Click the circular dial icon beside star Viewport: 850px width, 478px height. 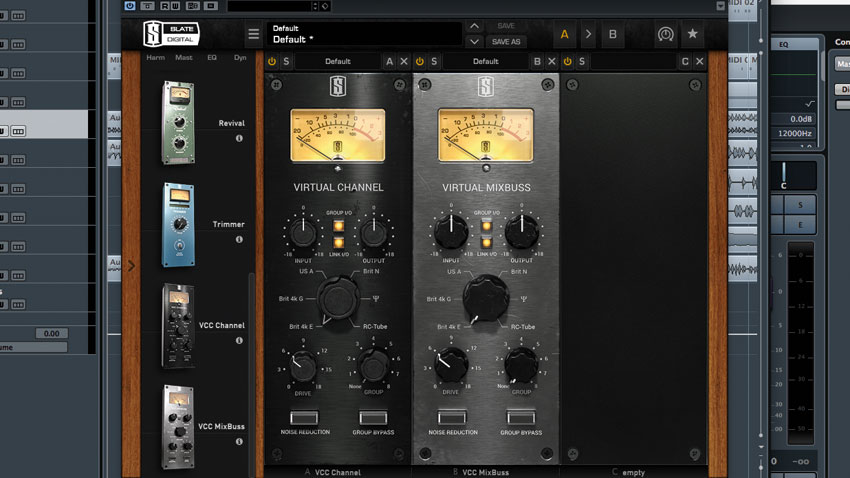666,34
